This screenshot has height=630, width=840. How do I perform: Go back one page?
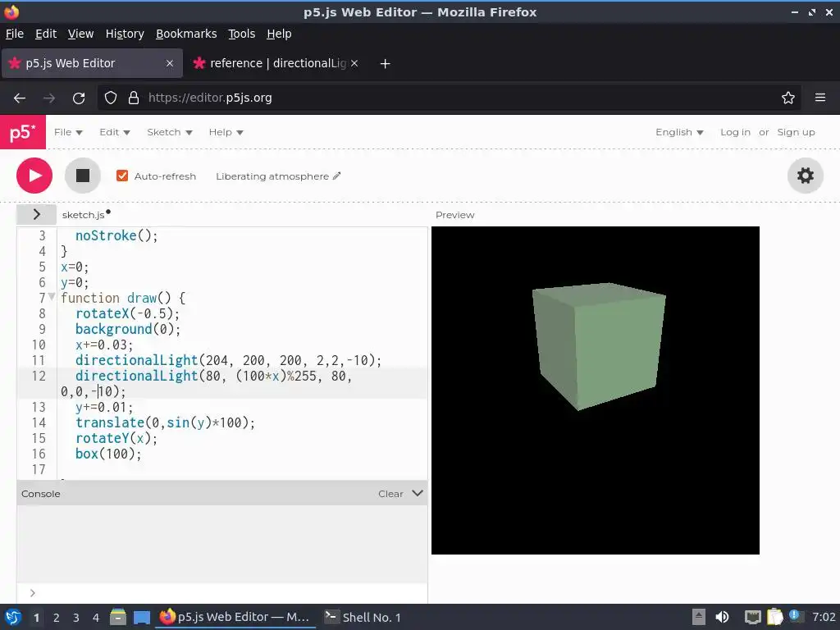[x=20, y=98]
